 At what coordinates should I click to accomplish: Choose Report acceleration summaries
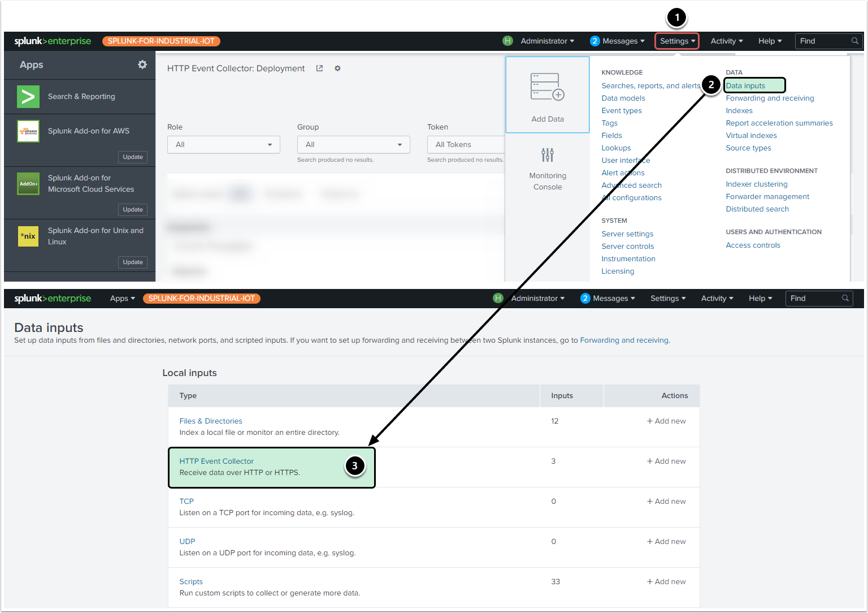pos(779,123)
